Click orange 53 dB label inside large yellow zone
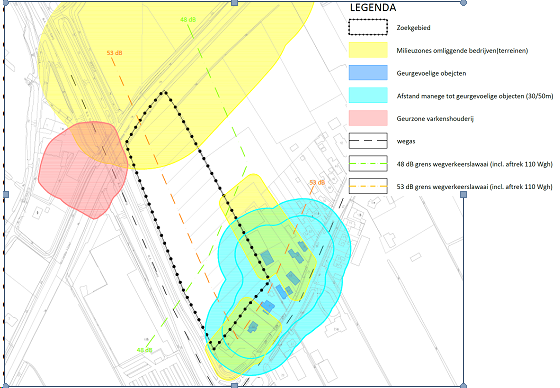 114,53
